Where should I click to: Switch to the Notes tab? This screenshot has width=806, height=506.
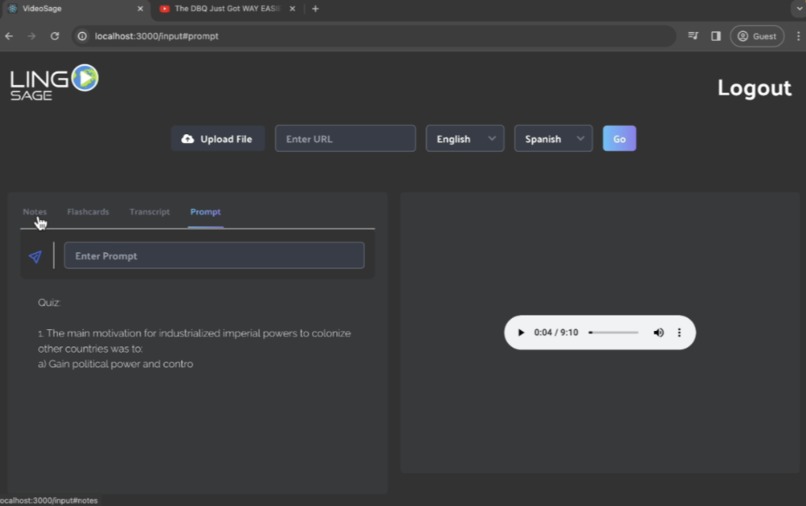coord(35,212)
